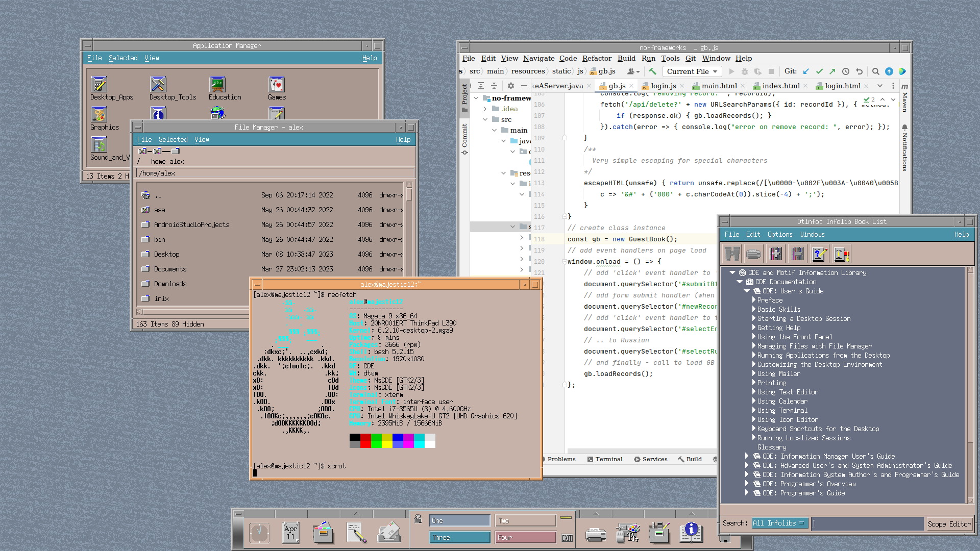Image resolution: width=980 pixels, height=551 pixels.
Task: Open the Mailer icon on front panel
Action: (x=388, y=533)
